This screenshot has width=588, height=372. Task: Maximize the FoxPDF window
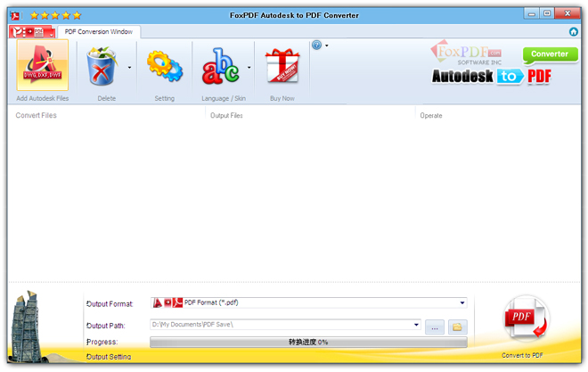(547, 13)
